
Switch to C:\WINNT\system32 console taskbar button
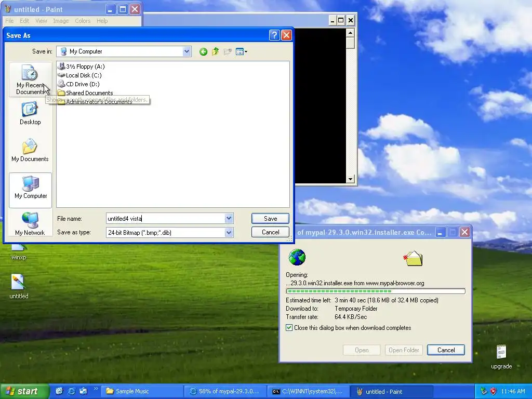[x=308, y=391]
